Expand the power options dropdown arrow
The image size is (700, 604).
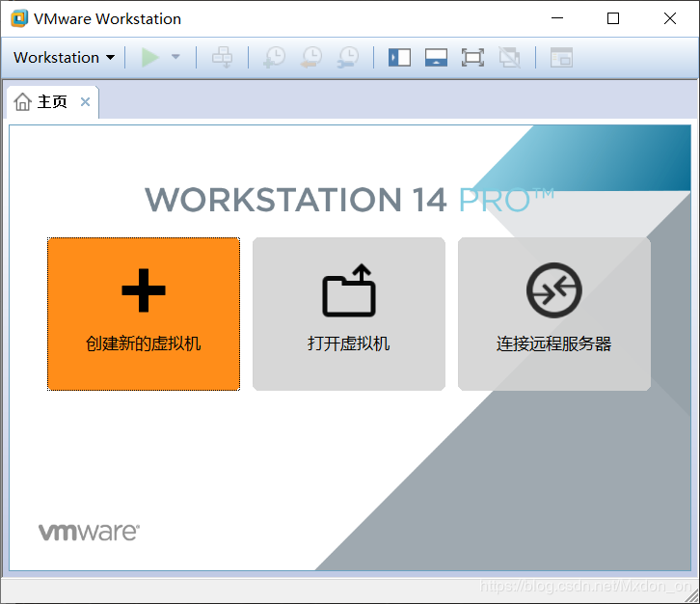(x=175, y=58)
